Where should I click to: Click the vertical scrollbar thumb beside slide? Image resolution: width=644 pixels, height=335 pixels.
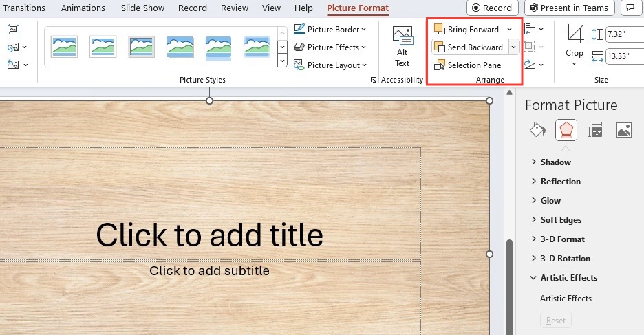pyautogui.click(x=509, y=287)
